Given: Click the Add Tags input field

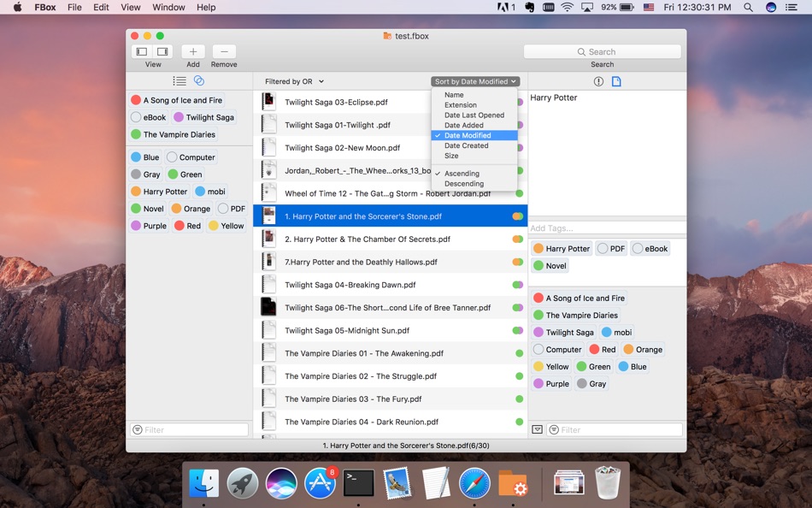Looking at the screenshot, I should tap(607, 228).
